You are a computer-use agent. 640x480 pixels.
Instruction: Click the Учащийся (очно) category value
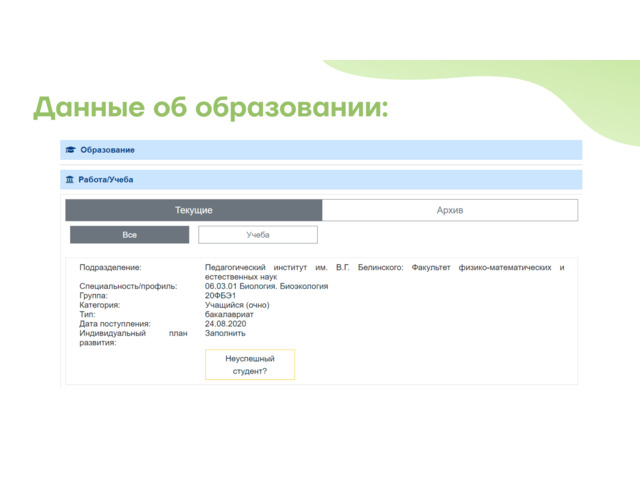click(237, 305)
